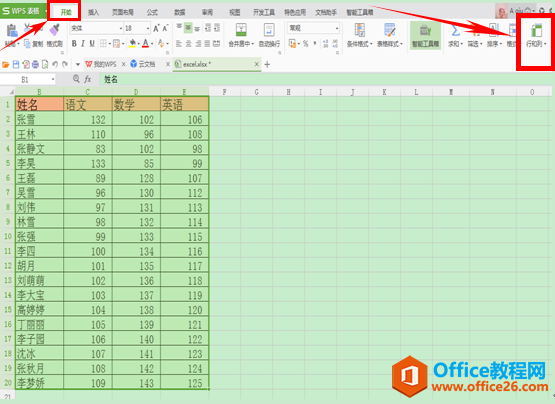Click the Wrap Text (自动换行) icon

coord(269,30)
